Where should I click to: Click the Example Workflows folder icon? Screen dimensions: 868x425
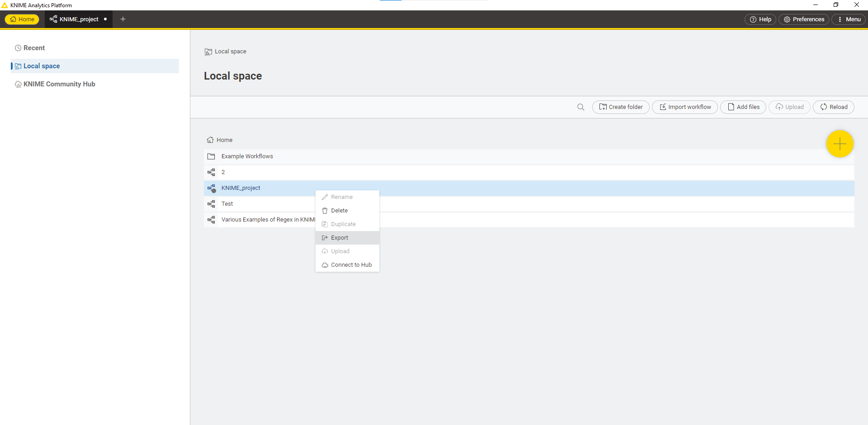[211, 156]
